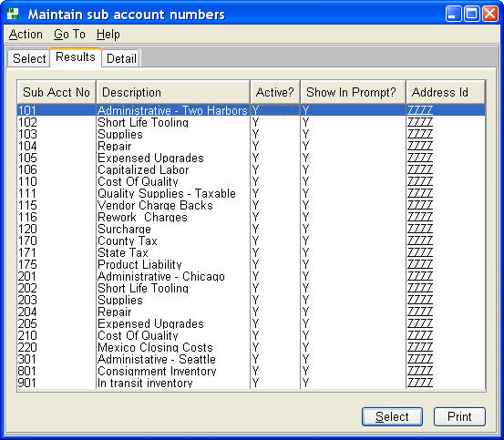Maximize the Maintain sub account numbers window
This screenshot has width=504, height=440.
(x=471, y=15)
